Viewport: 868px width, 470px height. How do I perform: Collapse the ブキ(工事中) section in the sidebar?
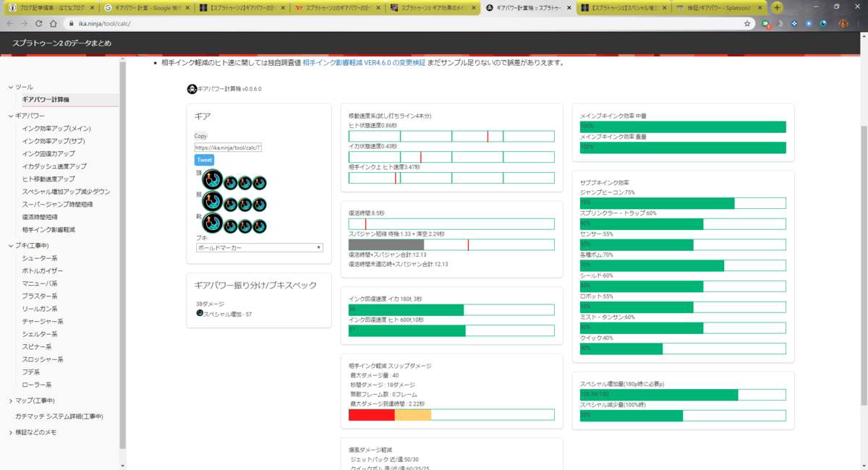(x=10, y=246)
